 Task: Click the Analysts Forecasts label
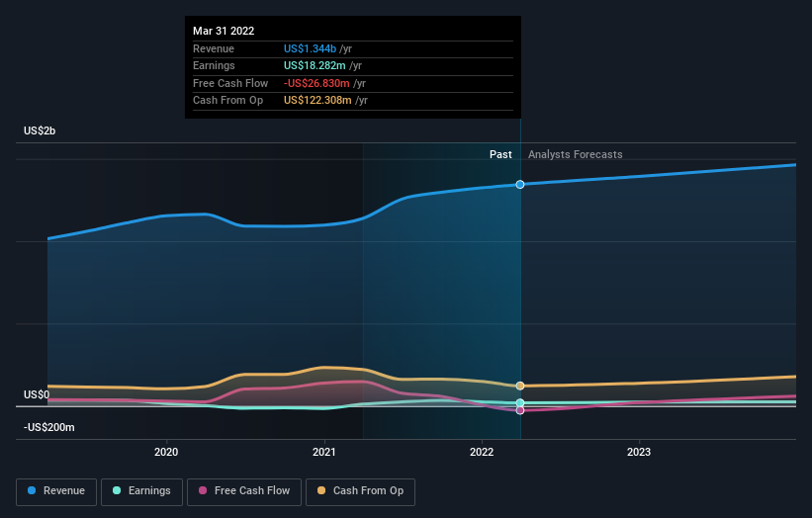point(576,154)
